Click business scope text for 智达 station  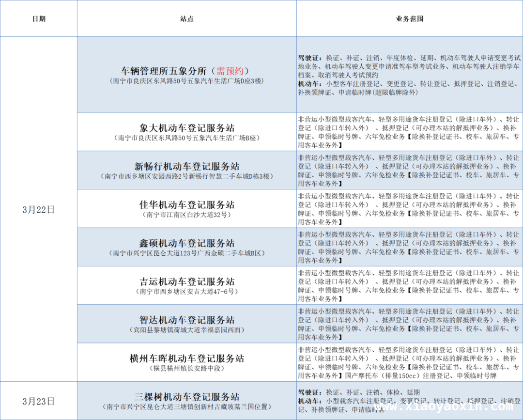[x=409, y=324]
